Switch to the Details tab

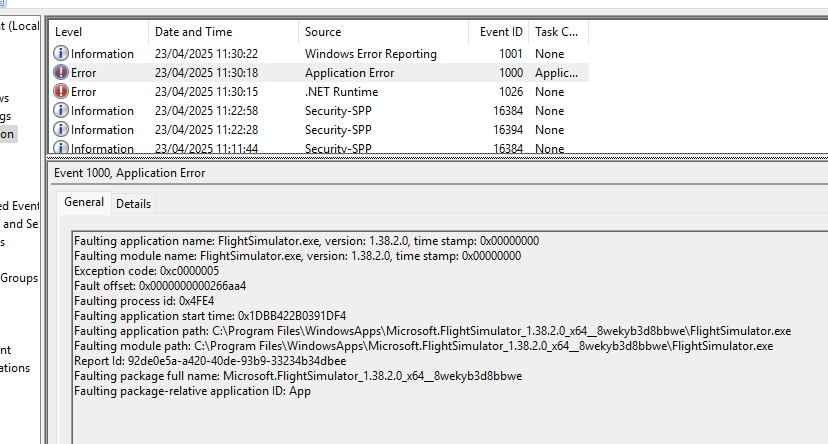pos(133,204)
